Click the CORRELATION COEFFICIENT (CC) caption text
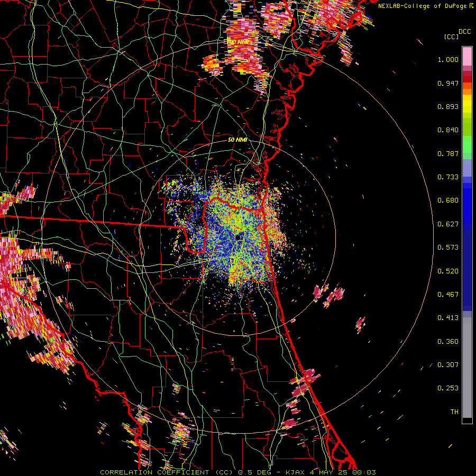Image resolution: width=476 pixels, height=476 pixels. click(x=167, y=472)
